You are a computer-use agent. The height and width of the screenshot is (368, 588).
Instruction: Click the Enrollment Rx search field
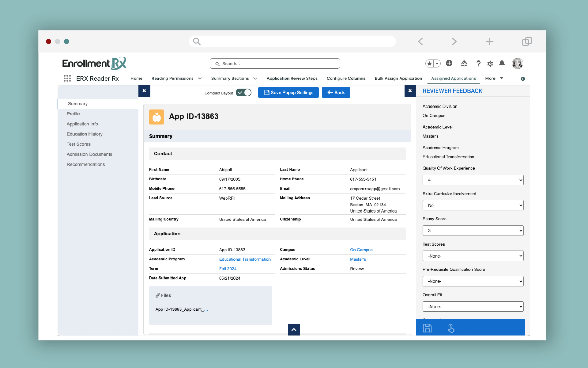[x=275, y=64]
